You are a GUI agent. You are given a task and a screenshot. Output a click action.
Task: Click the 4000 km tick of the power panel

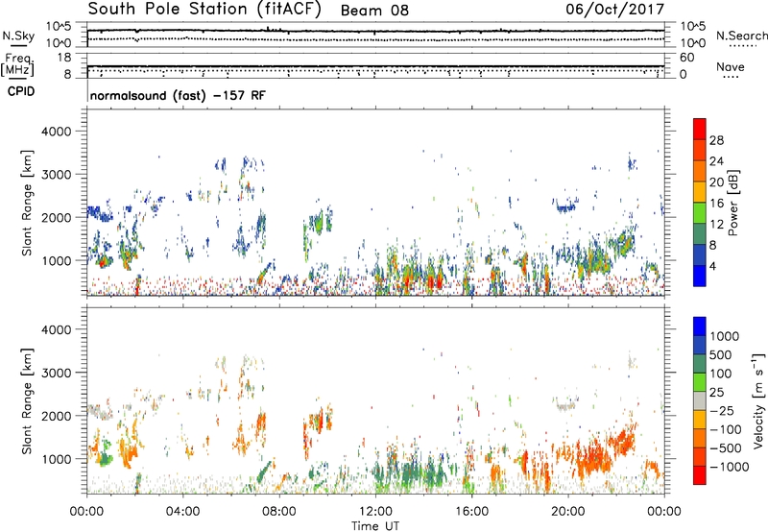coord(57,132)
